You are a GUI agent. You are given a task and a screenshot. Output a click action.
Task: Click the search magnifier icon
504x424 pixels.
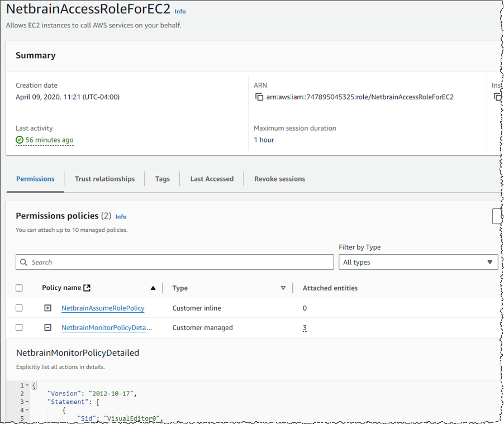[x=23, y=263]
